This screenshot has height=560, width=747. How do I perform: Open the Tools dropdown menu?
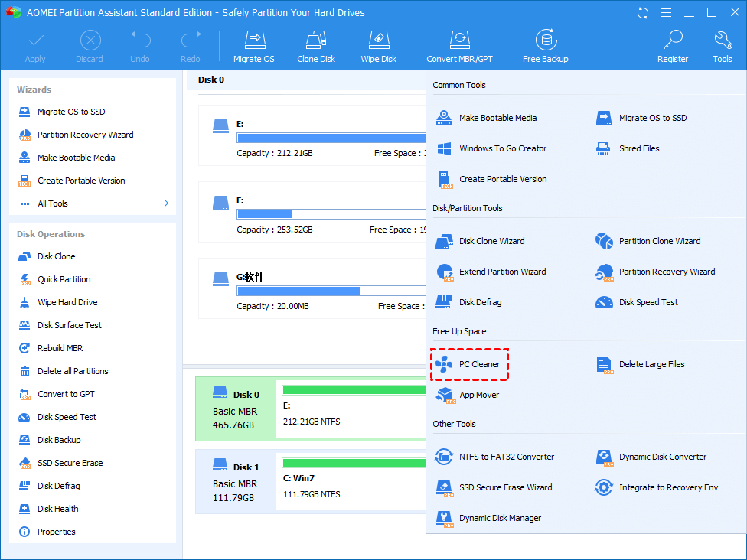coord(722,46)
